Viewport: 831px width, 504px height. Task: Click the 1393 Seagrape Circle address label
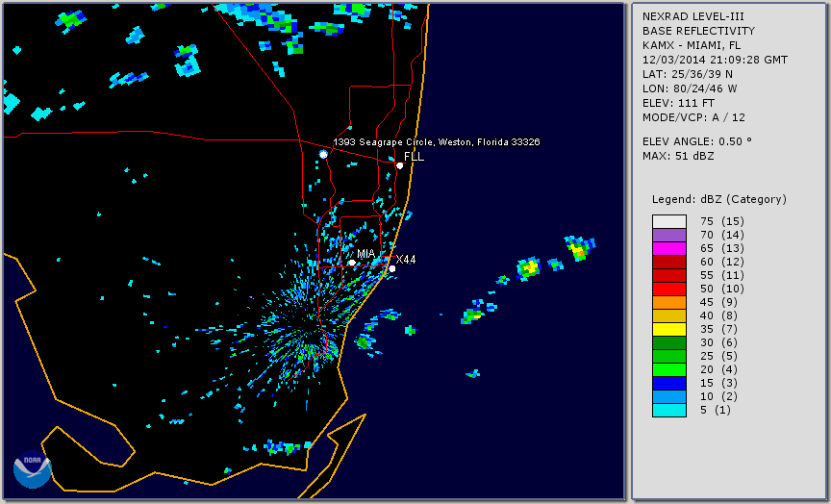point(436,142)
